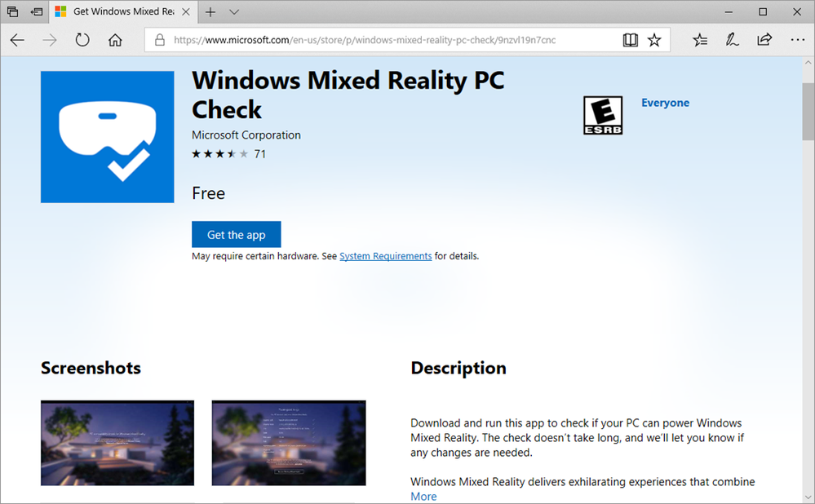
Task: Select the Get Windows Mixed Re tab
Action: coord(123,11)
